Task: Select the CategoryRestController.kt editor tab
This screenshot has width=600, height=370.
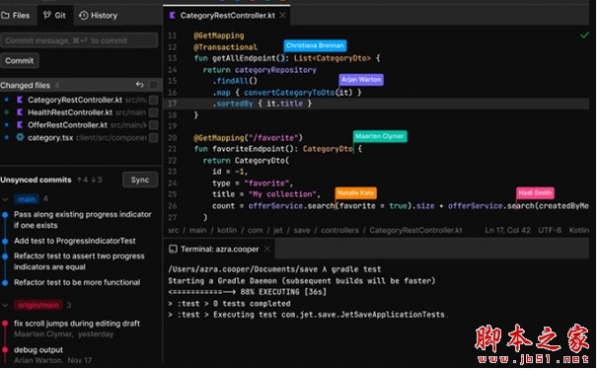Action: click(227, 15)
